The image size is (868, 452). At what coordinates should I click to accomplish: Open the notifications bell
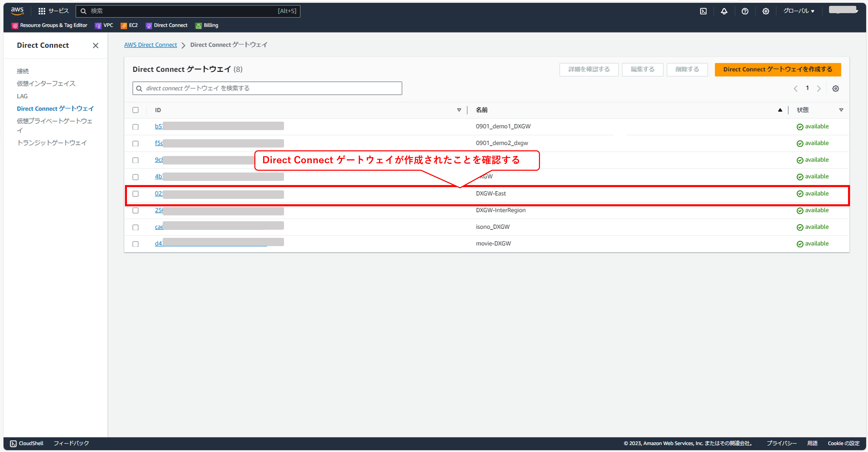(x=724, y=11)
